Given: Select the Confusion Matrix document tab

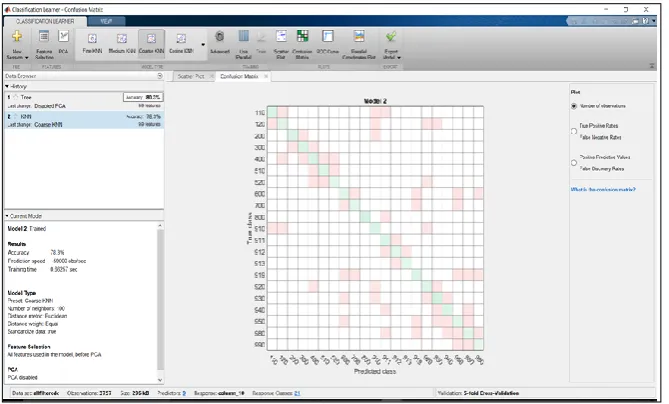Looking at the screenshot, I should pyautogui.click(x=239, y=76).
